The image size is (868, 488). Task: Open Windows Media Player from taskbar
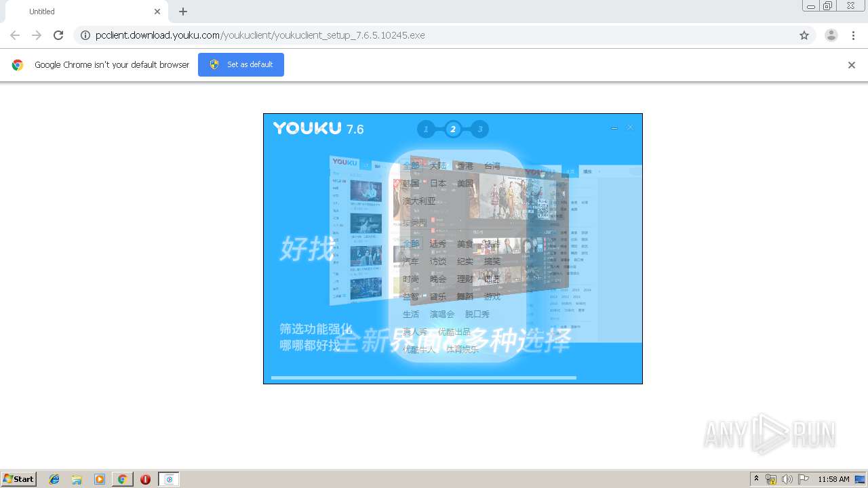pyautogui.click(x=100, y=479)
